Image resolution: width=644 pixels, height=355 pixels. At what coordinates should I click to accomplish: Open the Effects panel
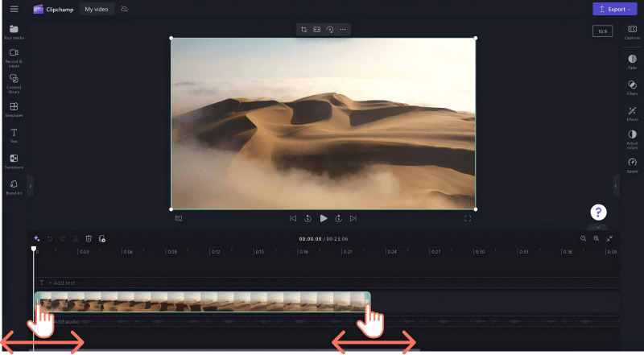click(x=632, y=114)
